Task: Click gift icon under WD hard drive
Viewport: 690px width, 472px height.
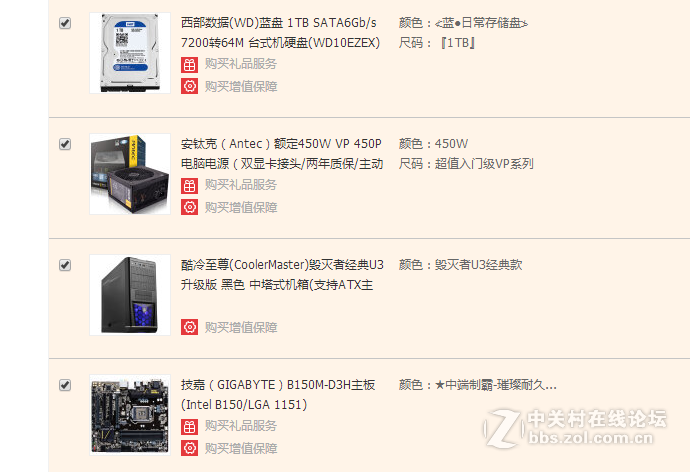Action: (189, 65)
